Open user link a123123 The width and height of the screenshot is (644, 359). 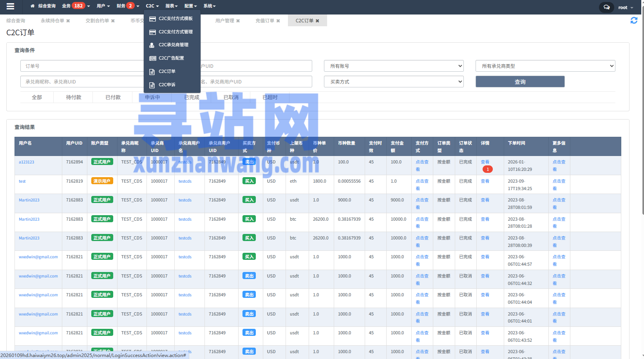(x=26, y=162)
